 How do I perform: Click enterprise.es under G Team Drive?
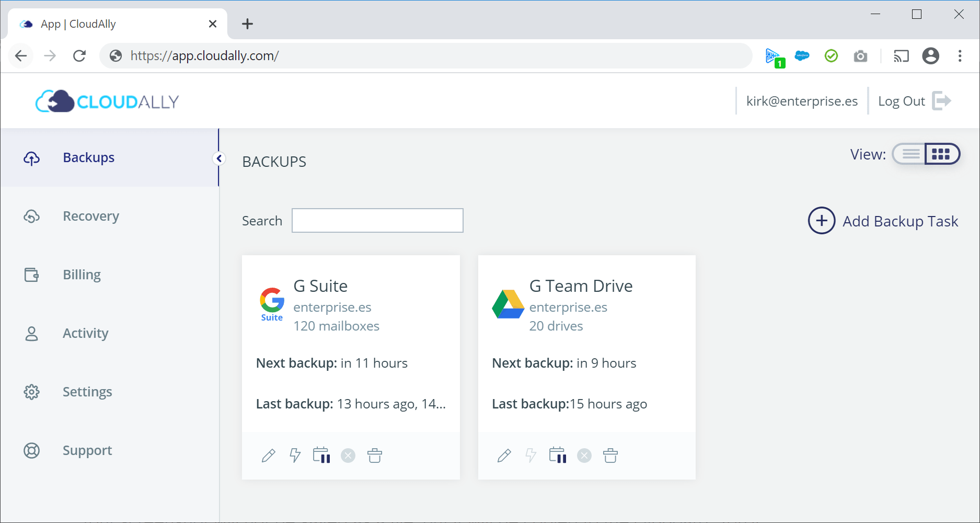click(x=568, y=307)
